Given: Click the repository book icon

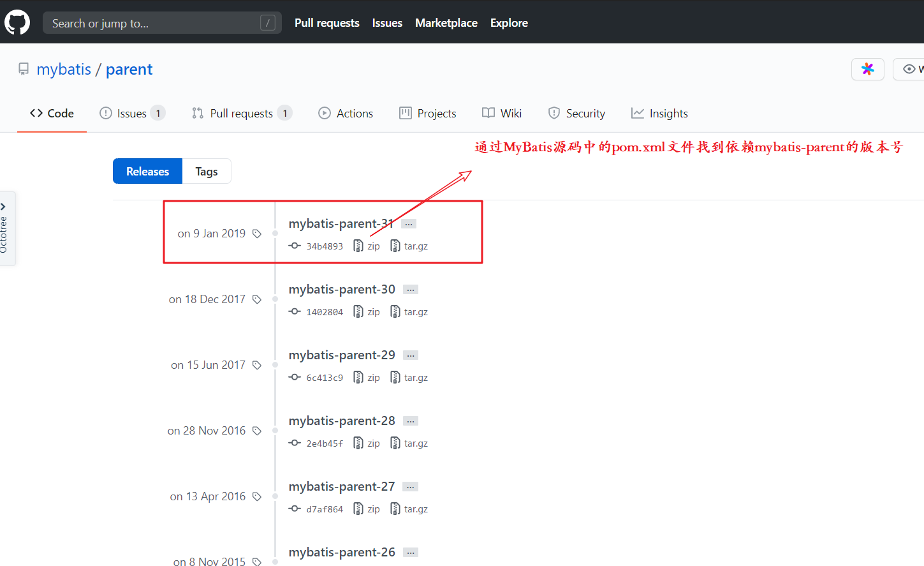Looking at the screenshot, I should pos(24,69).
